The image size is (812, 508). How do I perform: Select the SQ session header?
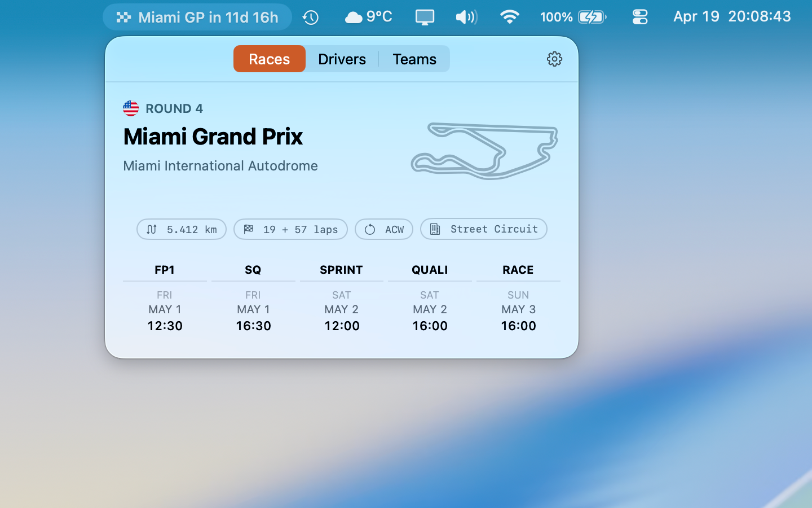pos(253,270)
